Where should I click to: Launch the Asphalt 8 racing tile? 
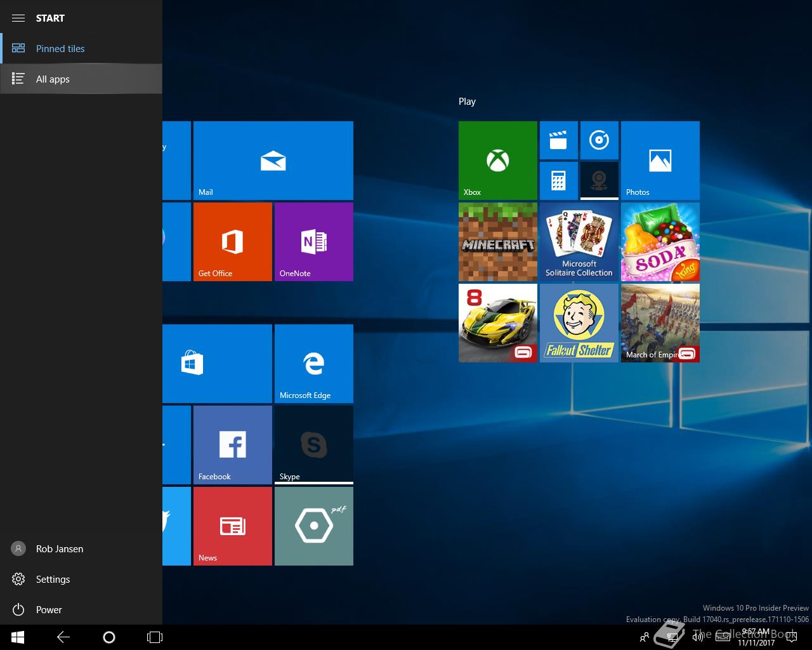click(x=498, y=323)
